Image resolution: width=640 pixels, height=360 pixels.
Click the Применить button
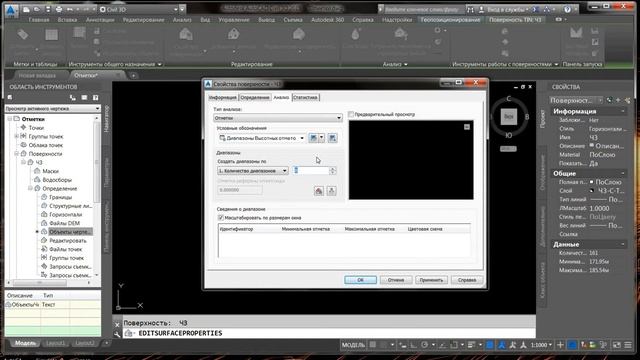(x=431, y=280)
